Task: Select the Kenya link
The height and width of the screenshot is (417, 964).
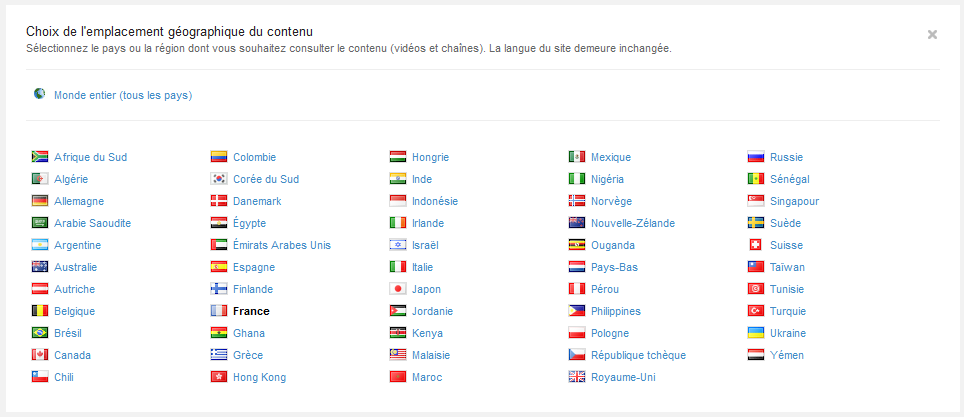Action: tap(427, 333)
